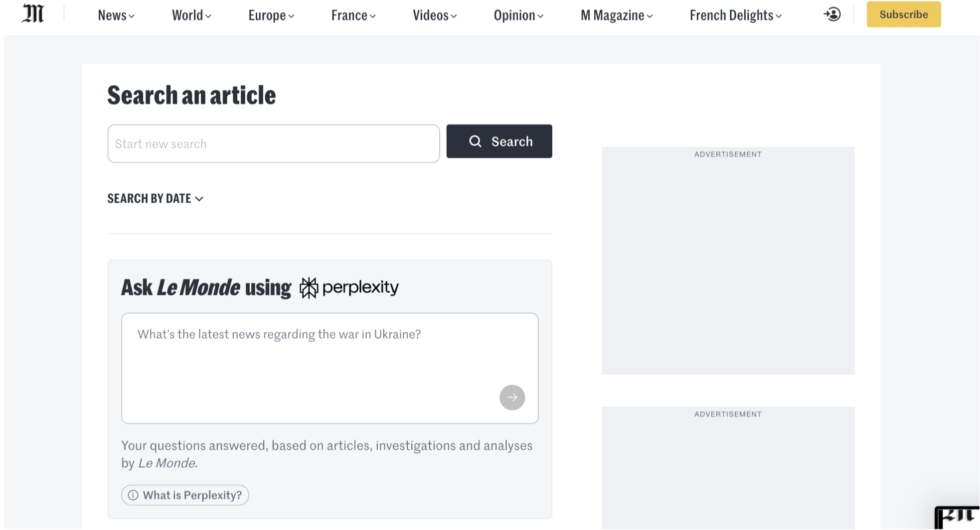Submit question with the arrow button
Screen dimensions: 980x530
point(512,397)
